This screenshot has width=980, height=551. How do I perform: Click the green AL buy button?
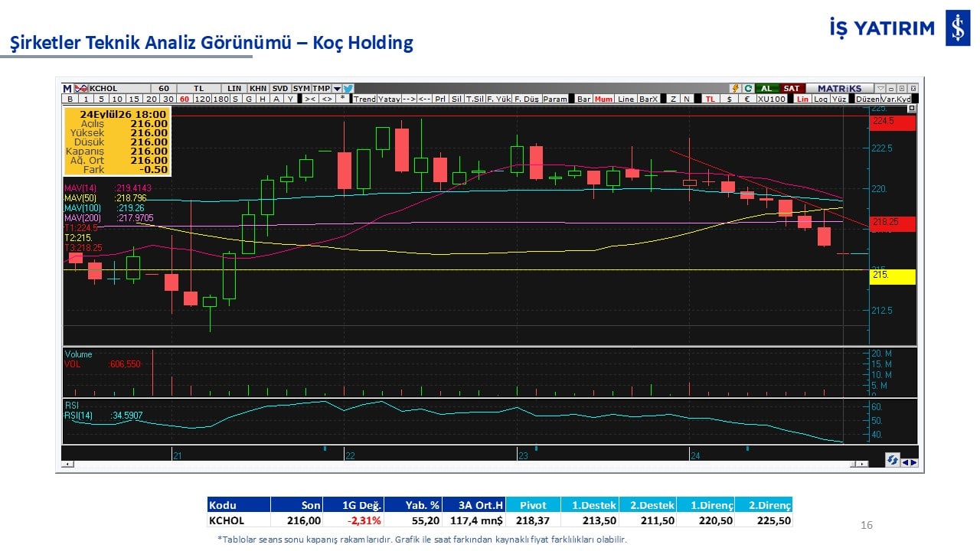(x=767, y=89)
